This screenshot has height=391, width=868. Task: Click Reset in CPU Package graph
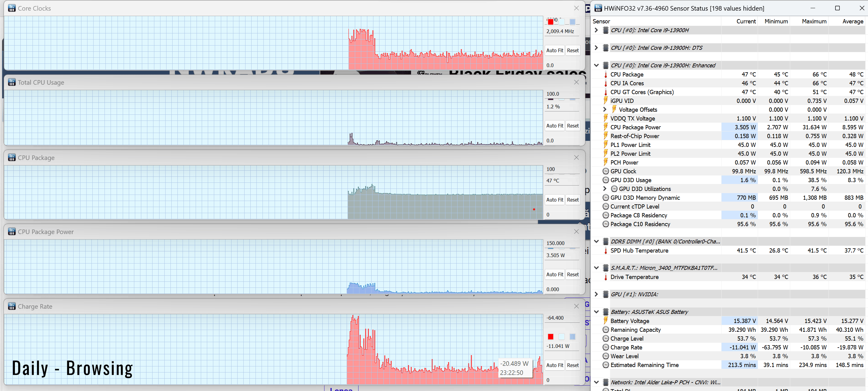tap(573, 200)
